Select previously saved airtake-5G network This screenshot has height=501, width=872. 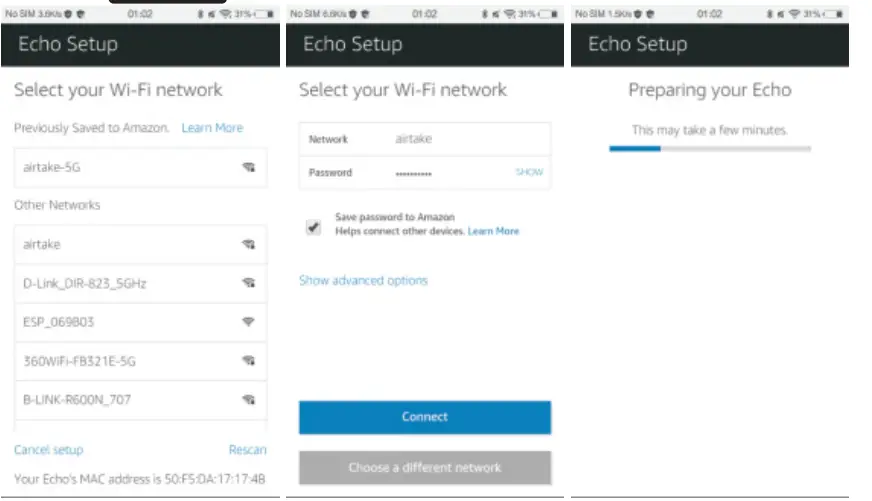pos(52,168)
